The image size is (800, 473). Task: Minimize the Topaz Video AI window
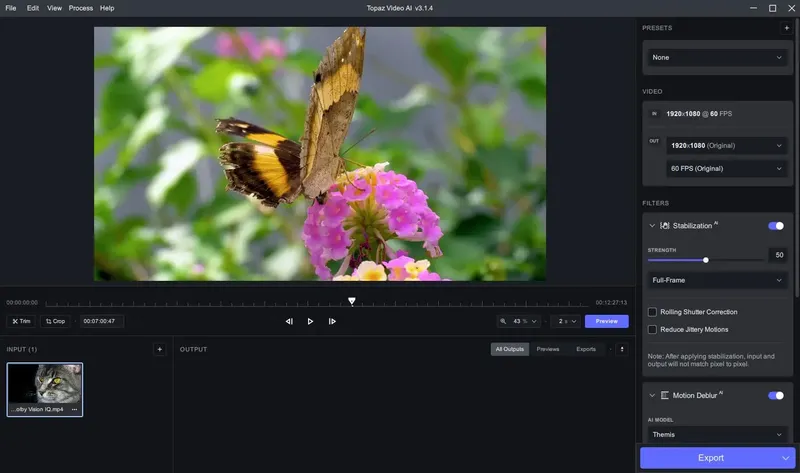(x=754, y=8)
